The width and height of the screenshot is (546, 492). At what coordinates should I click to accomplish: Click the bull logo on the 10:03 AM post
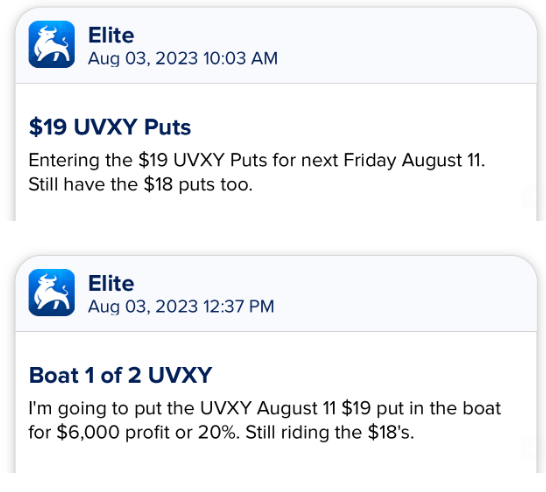(52, 44)
